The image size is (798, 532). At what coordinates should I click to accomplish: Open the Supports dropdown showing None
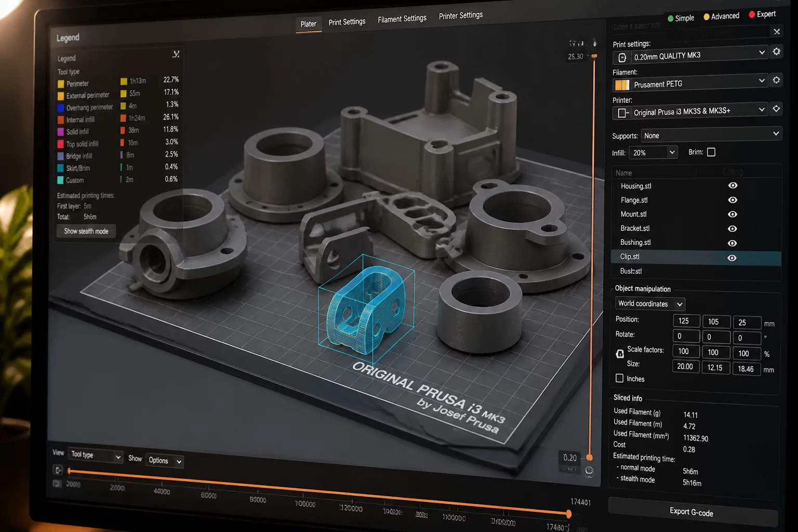coord(711,135)
